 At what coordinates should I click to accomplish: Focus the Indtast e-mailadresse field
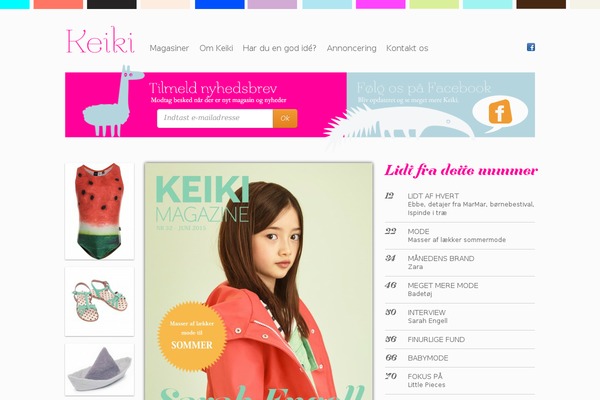point(215,118)
